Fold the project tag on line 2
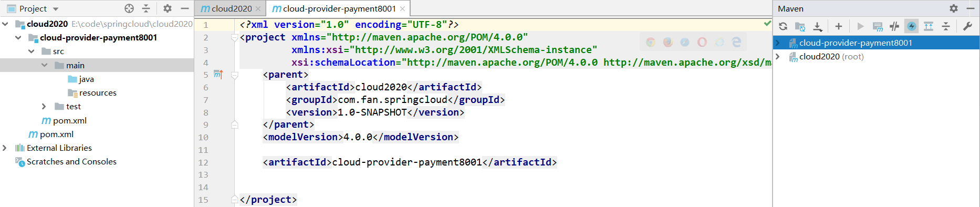This screenshot has height=207, width=980. [235, 37]
